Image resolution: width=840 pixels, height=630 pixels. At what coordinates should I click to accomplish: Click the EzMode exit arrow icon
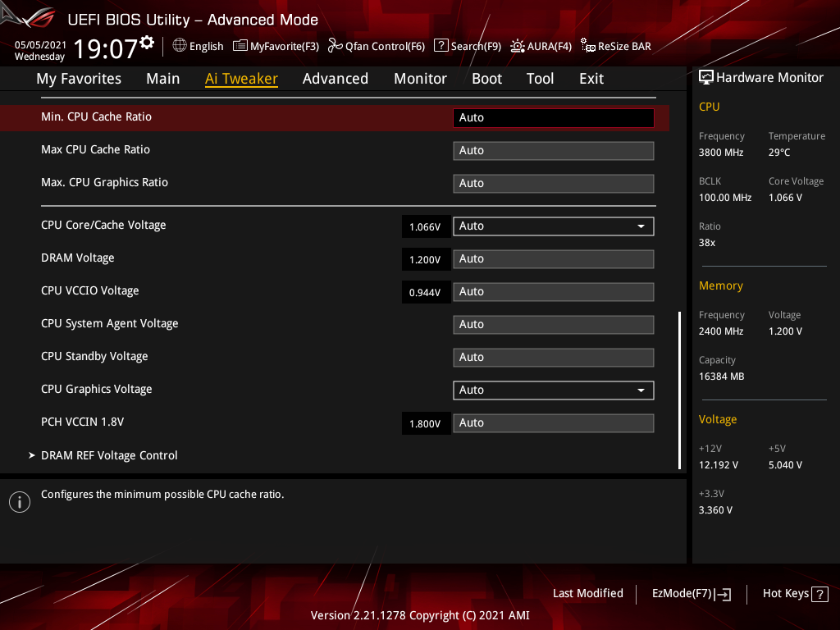click(723, 594)
